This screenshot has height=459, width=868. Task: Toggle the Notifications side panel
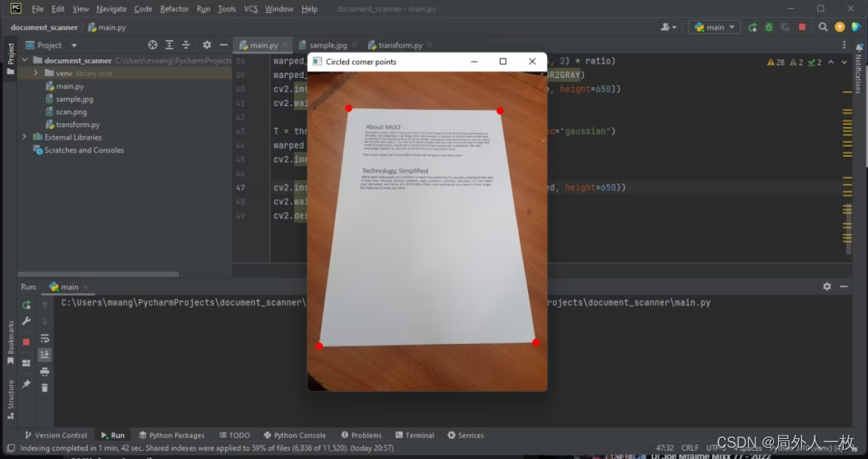pyautogui.click(x=858, y=69)
